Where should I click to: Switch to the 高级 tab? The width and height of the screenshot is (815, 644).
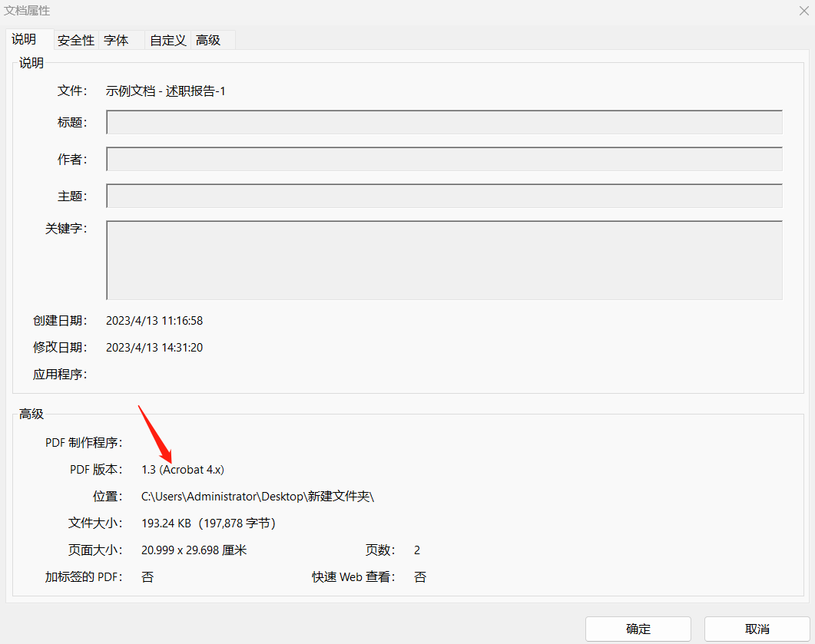click(207, 40)
